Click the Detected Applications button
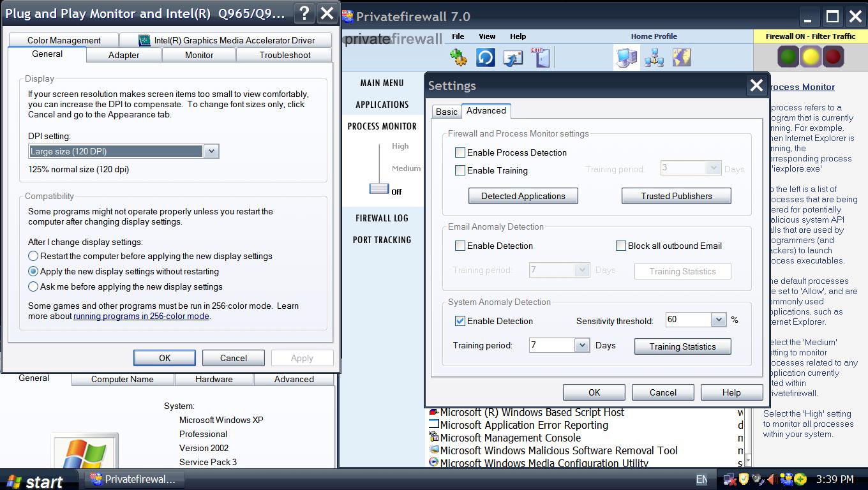This screenshot has width=868, height=490. tap(523, 196)
